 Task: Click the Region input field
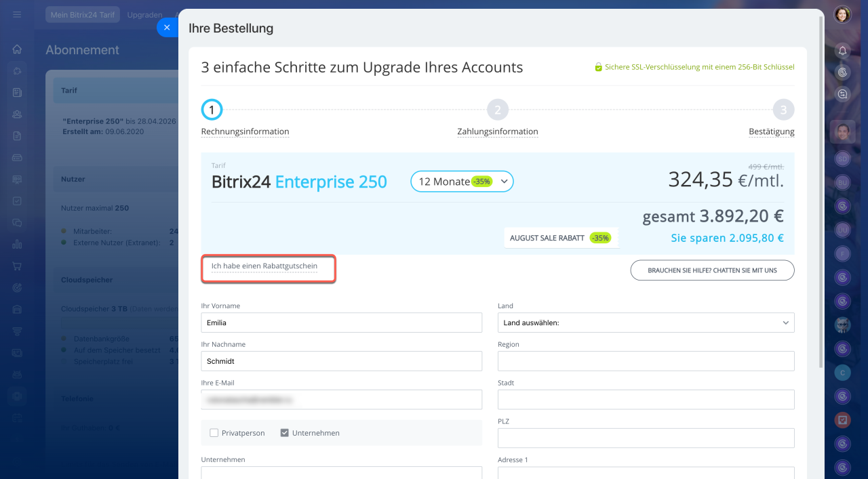click(x=646, y=361)
